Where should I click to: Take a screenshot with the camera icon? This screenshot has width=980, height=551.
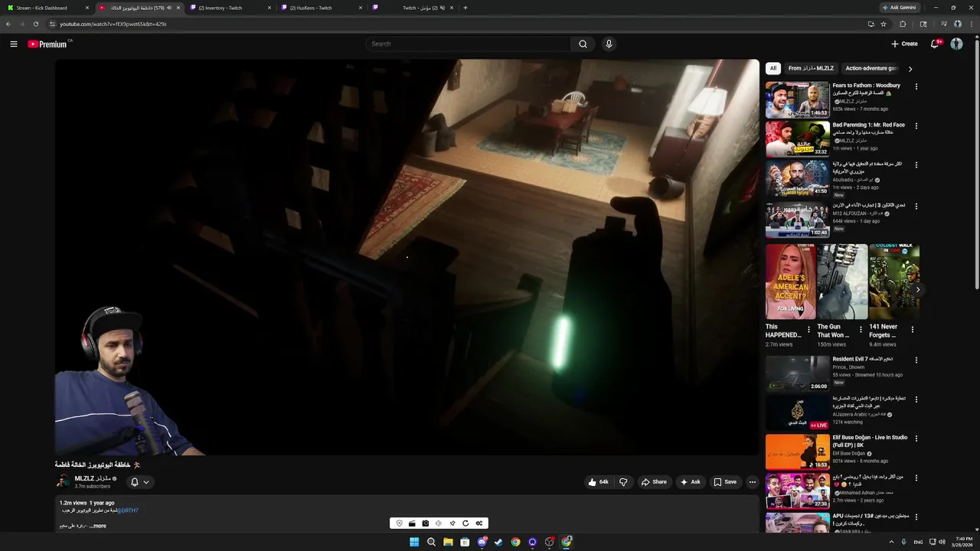coord(426,523)
